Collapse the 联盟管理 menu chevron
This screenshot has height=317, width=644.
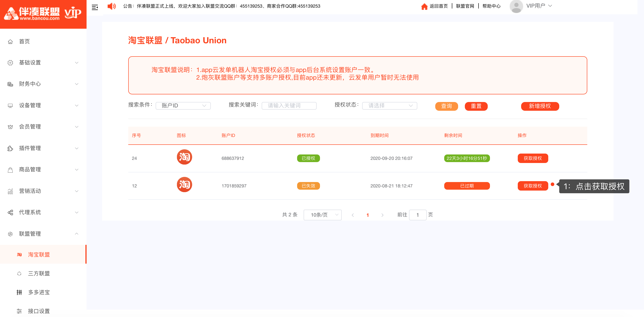[x=77, y=234]
